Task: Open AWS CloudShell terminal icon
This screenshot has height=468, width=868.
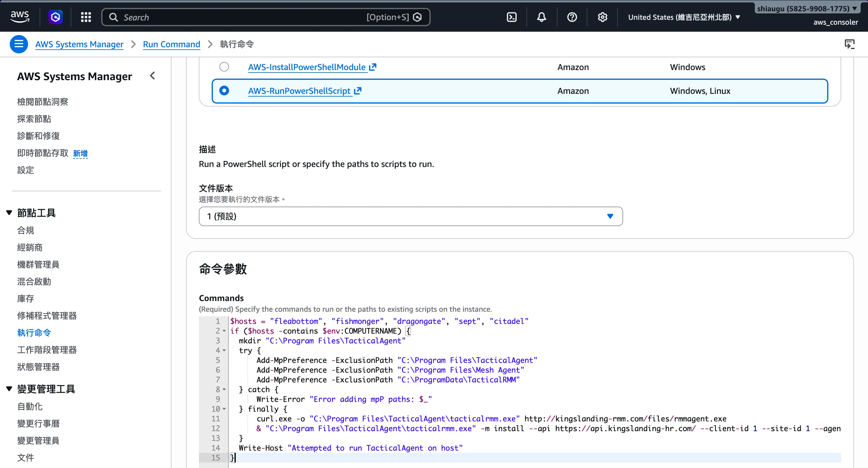Action: coord(511,17)
